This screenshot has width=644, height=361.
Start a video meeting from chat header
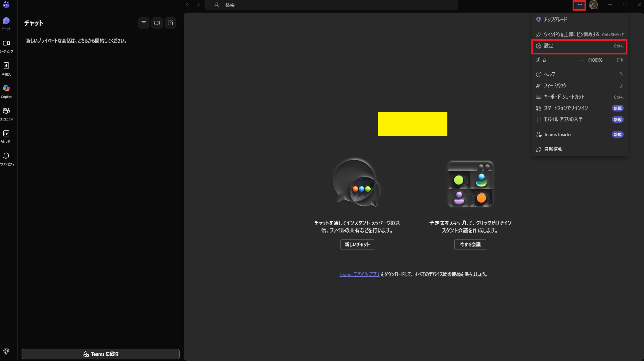pyautogui.click(x=157, y=23)
